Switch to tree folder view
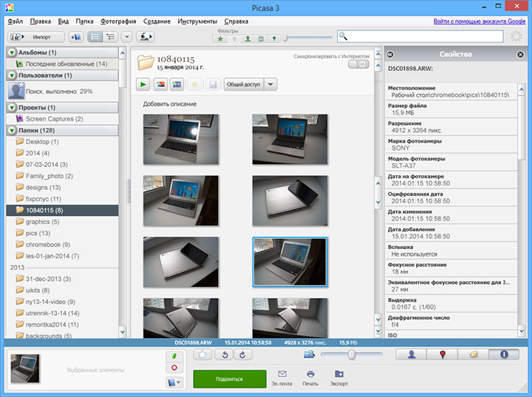 [110, 37]
